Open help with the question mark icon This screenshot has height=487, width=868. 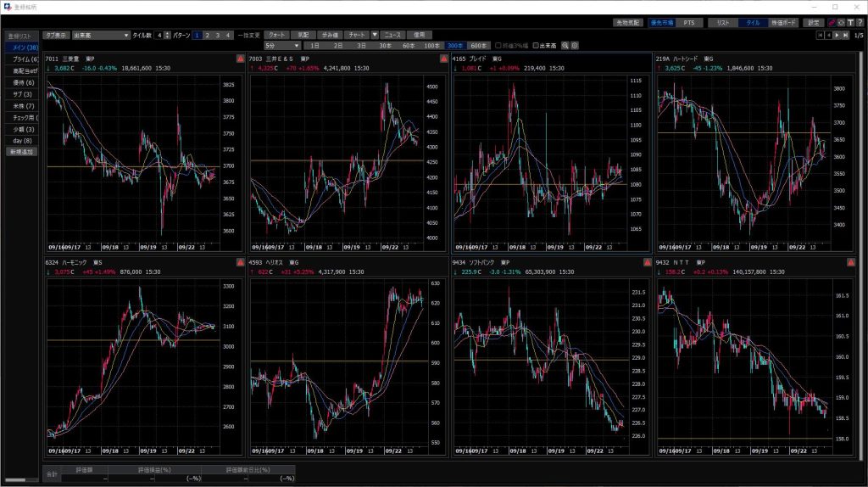coord(860,23)
